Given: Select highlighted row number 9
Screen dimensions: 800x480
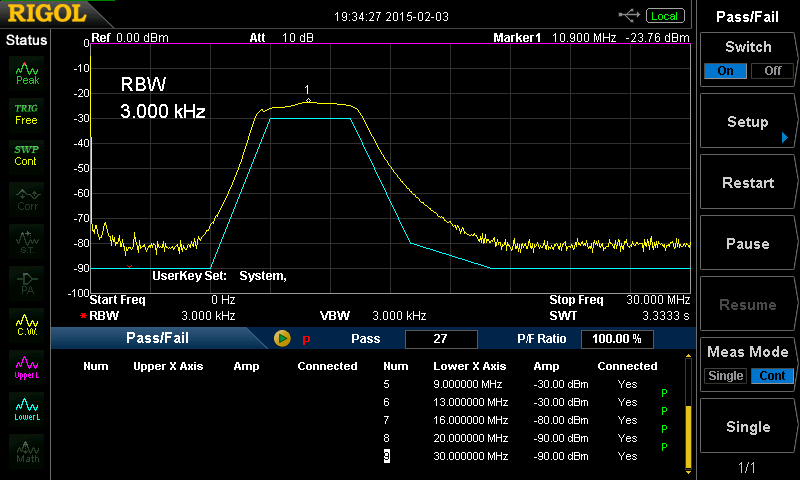Looking at the screenshot, I should 386,456.
